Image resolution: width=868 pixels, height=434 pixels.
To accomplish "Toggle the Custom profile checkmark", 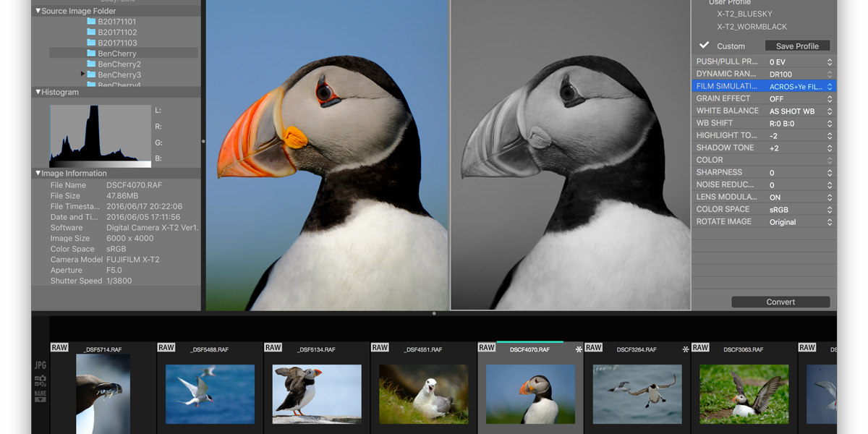I will click(x=704, y=46).
